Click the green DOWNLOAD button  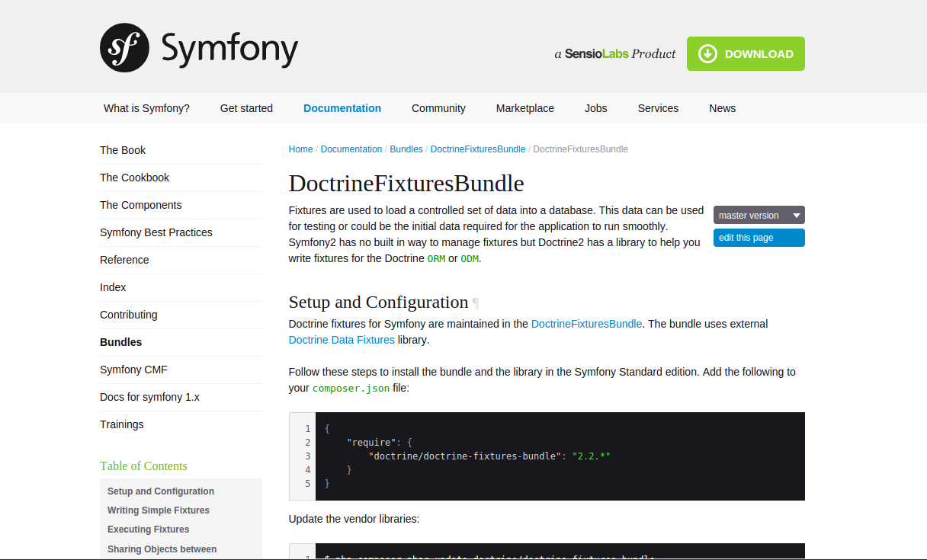(x=746, y=54)
